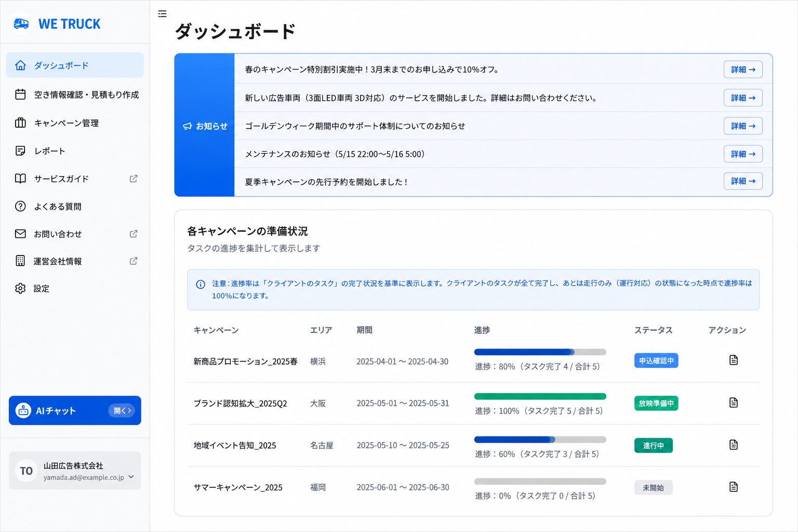Click the period 2025-05-01 〜 2025-05-31

pos(403,404)
